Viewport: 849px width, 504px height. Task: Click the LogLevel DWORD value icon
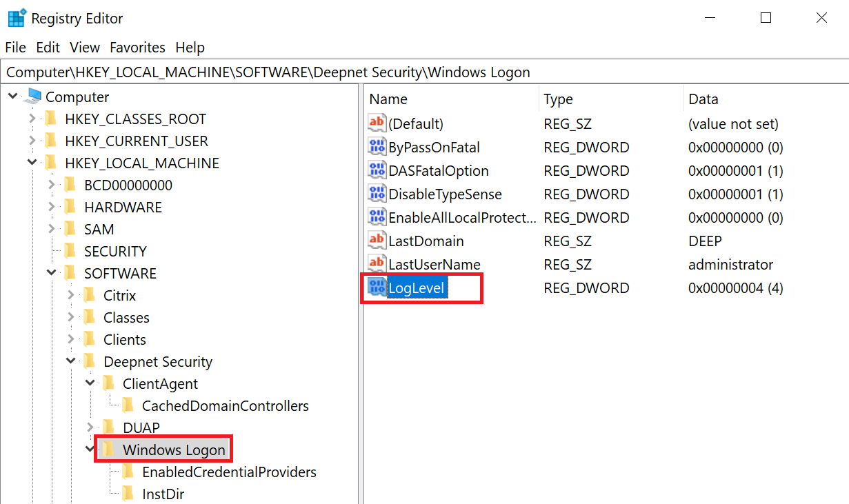coord(377,288)
